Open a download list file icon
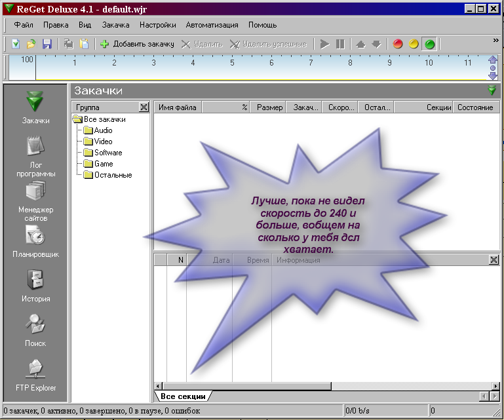Screen dimensions: 504x420 [x=31, y=44]
